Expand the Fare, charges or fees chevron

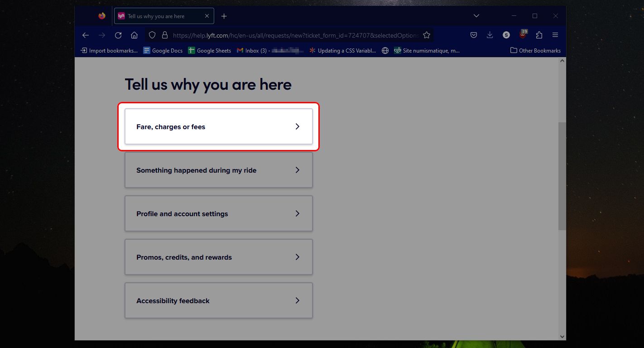[x=298, y=126]
